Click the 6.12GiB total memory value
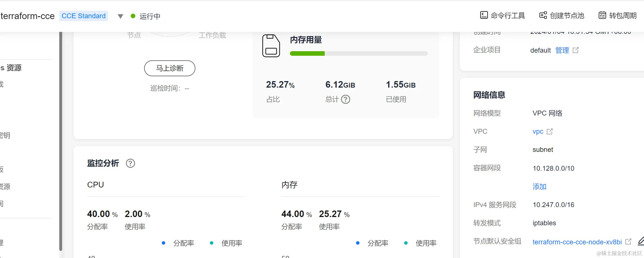 coord(340,85)
